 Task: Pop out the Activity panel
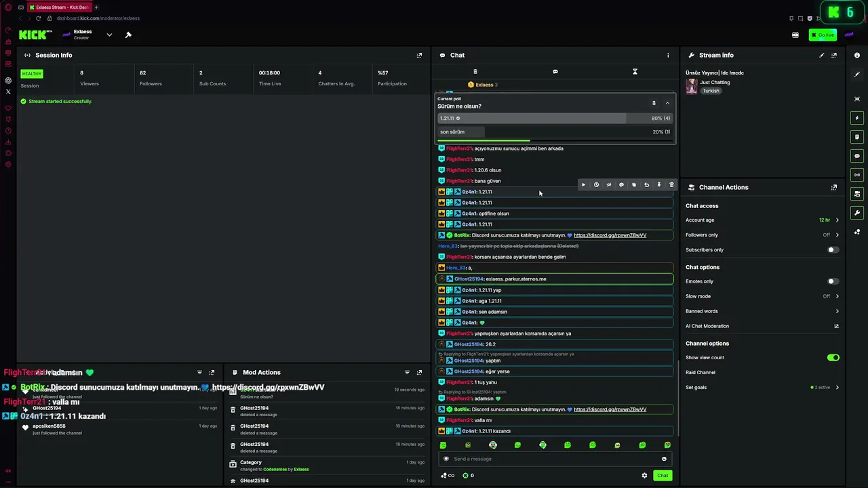click(x=212, y=373)
